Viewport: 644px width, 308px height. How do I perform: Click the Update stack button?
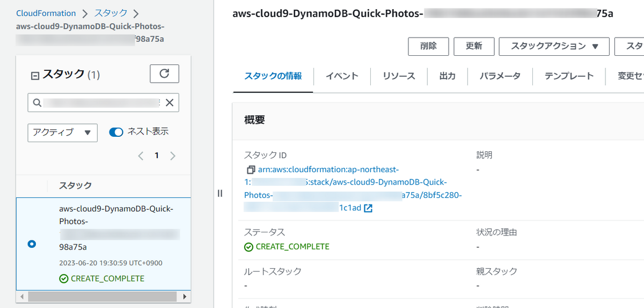click(474, 46)
